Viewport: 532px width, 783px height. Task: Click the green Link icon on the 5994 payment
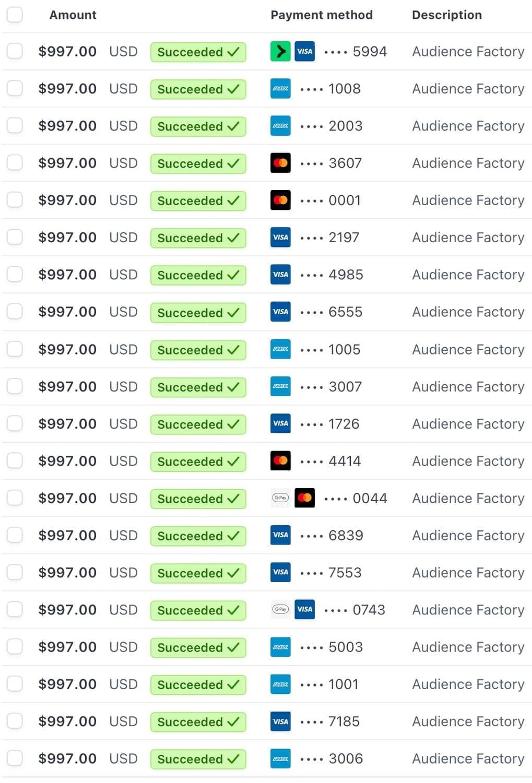pos(280,51)
